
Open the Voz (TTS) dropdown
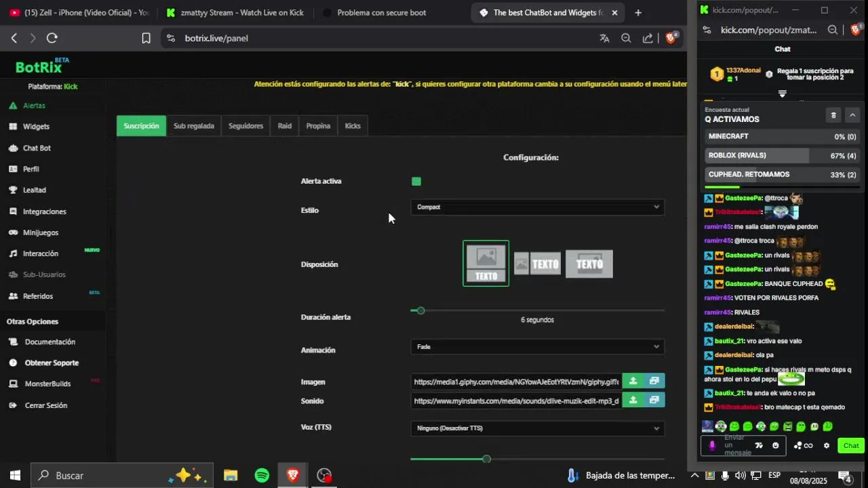click(x=538, y=428)
